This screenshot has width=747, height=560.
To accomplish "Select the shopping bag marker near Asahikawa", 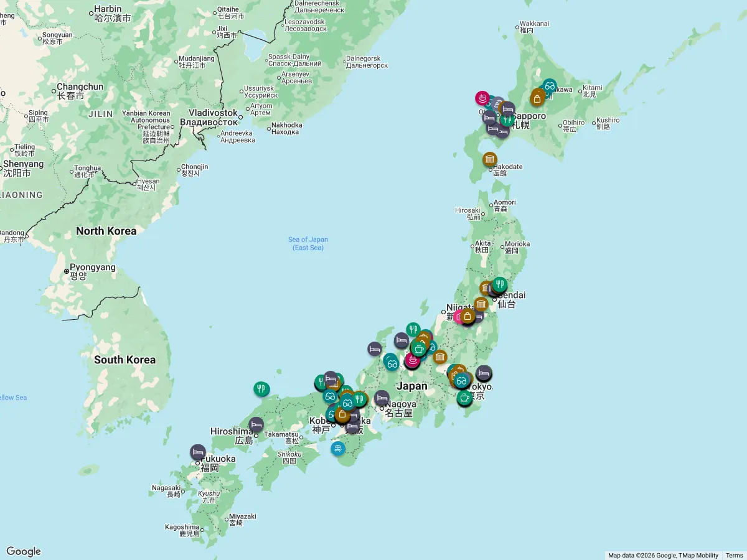I will pyautogui.click(x=537, y=98).
